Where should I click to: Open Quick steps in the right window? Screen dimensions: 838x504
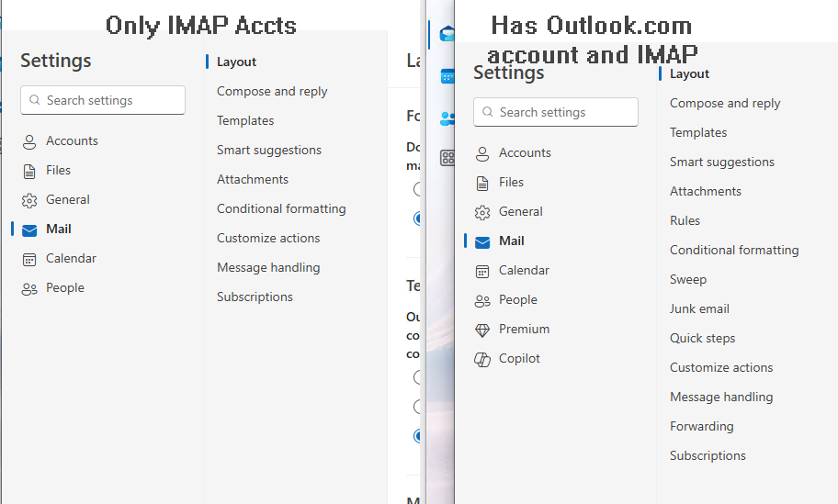click(702, 338)
